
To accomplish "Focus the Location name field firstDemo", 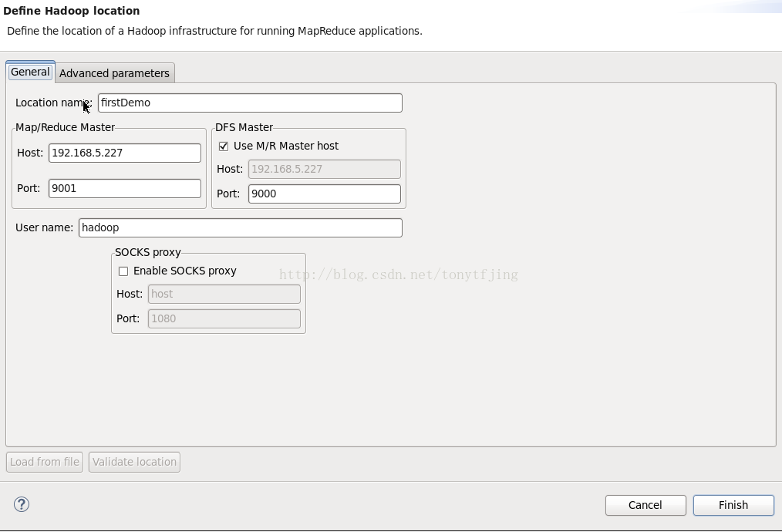I will pos(250,103).
